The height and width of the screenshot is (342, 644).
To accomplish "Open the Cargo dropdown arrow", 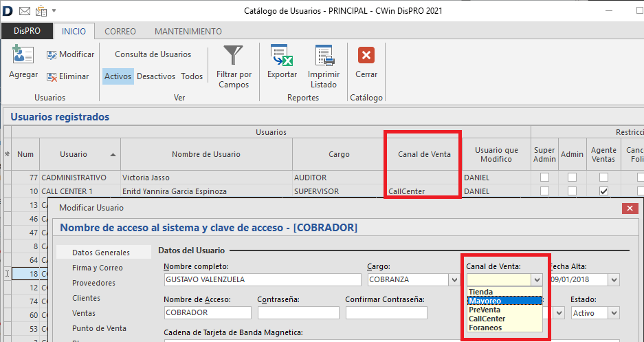I will tap(454, 280).
